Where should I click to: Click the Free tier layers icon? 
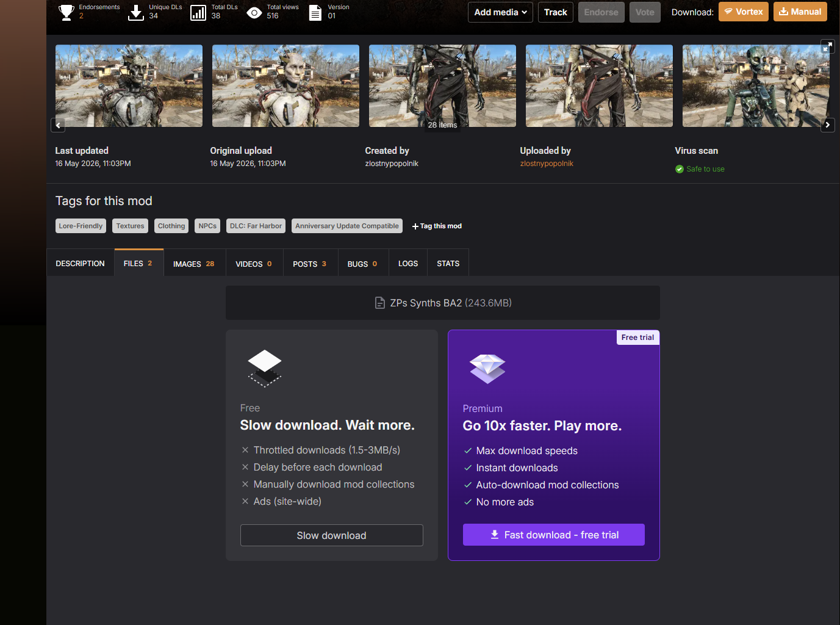265,368
